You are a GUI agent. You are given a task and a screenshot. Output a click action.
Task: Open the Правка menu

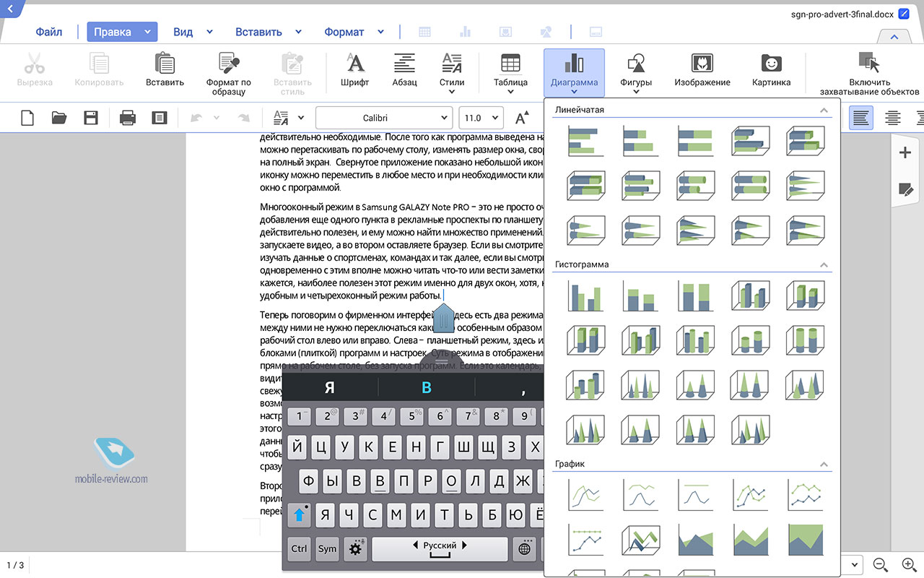click(122, 32)
